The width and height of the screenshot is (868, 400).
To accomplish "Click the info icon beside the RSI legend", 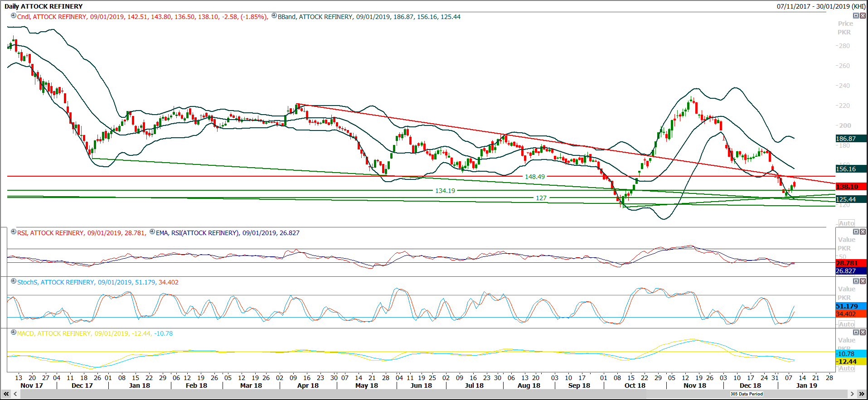I will point(14,231).
